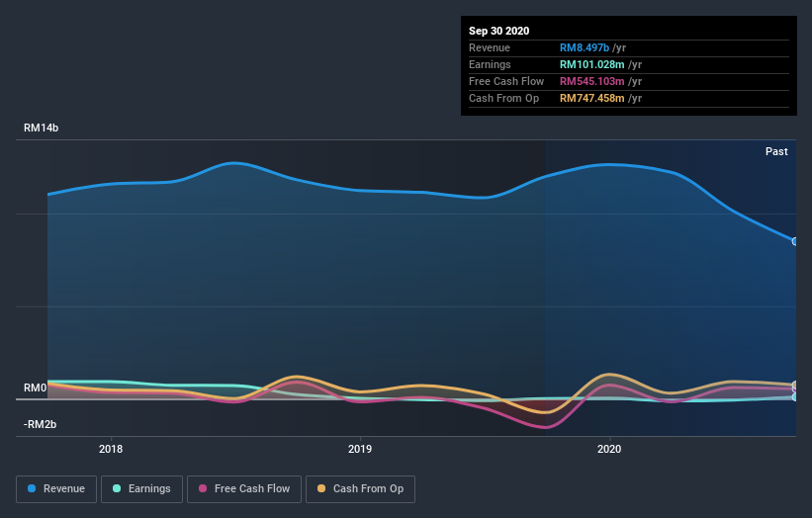Image resolution: width=812 pixels, height=518 pixels.
Task: Toggle the Free Cash Flow legend button
Action: (244, 489)
